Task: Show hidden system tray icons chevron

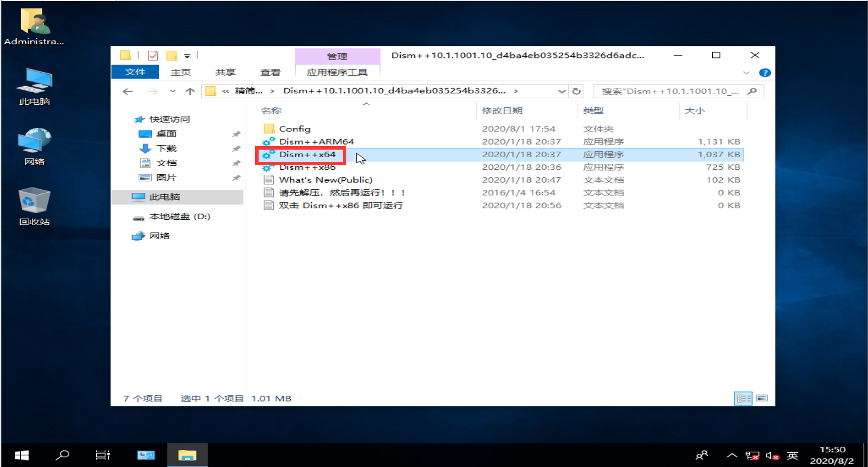Action: click(732, 455)
